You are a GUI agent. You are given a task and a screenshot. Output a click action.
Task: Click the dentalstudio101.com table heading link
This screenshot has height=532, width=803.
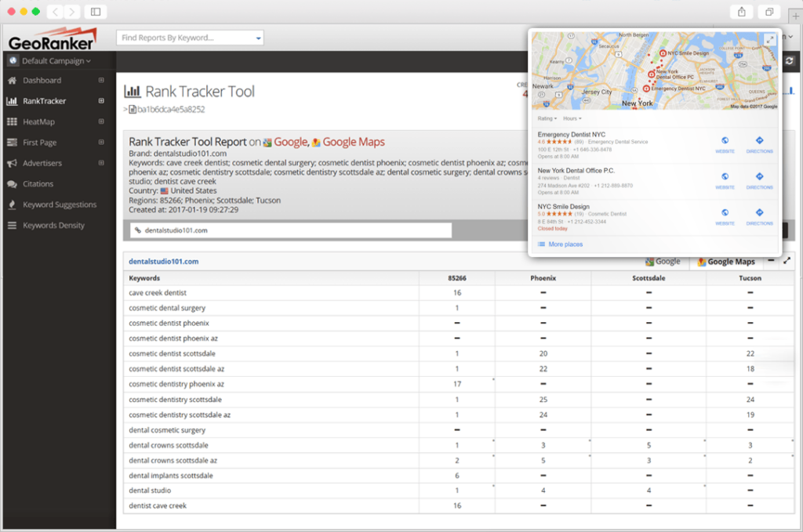pos(163,262)
